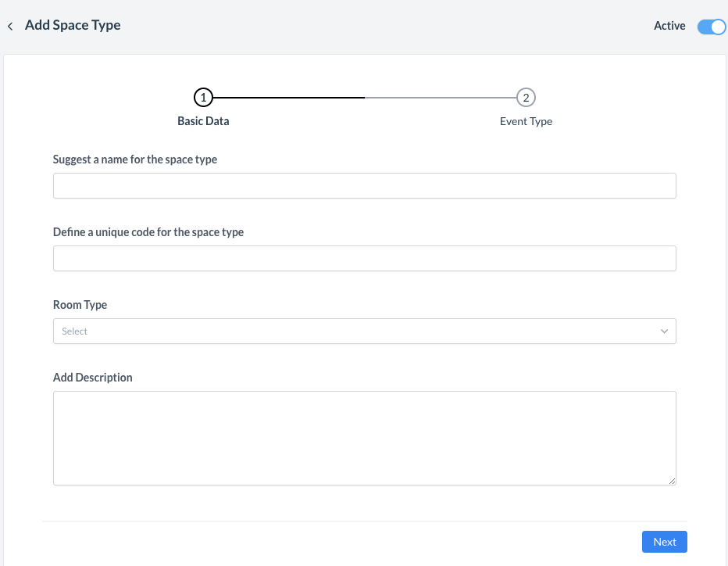Click the stepper progress line between steps

[364, 98]
